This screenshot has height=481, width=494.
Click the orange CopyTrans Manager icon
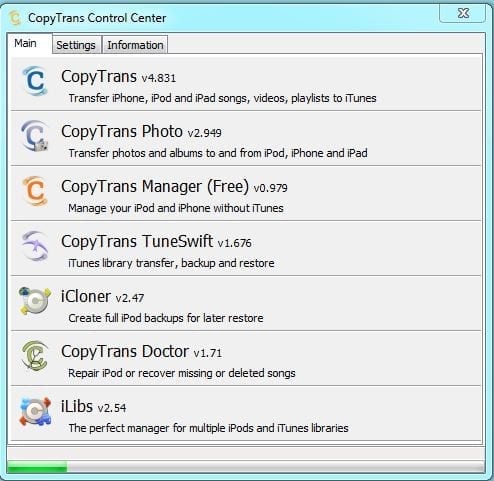[35, 191]
